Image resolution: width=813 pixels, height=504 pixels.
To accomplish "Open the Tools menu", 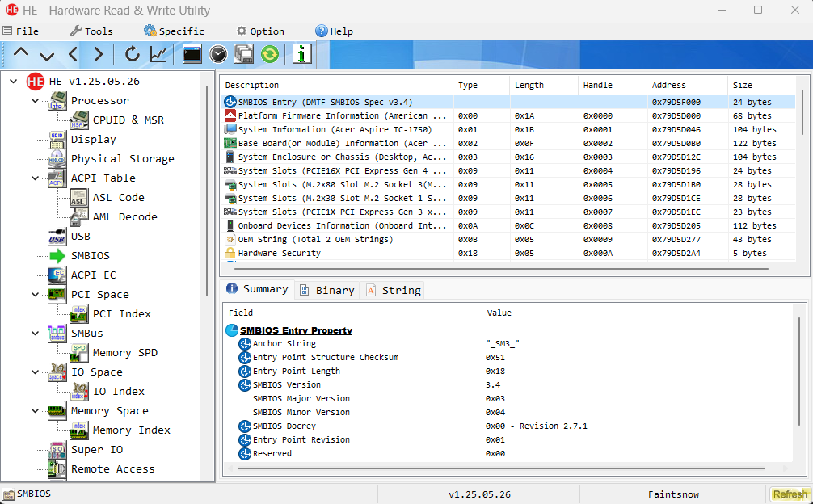I will (91, 31).
